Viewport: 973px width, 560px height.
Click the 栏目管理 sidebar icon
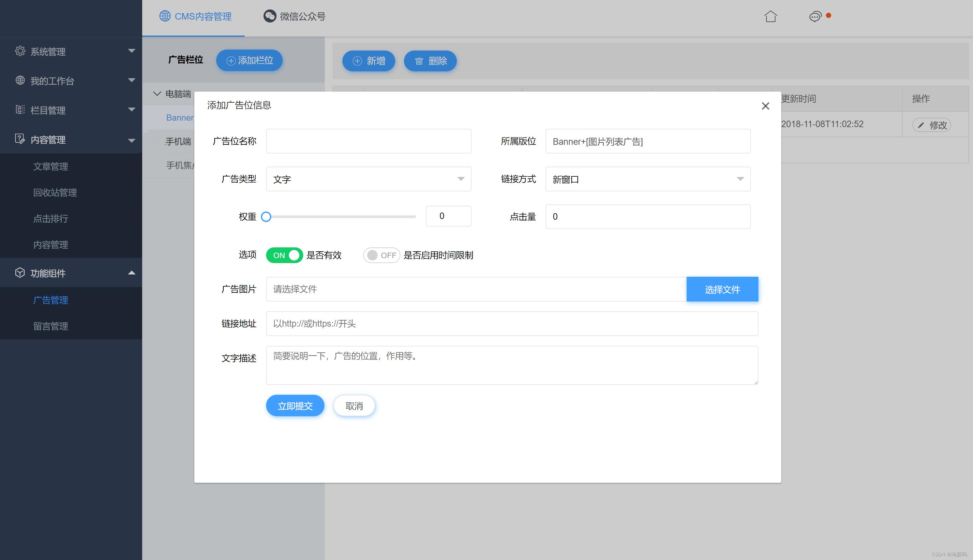click(x=20, y=110)
